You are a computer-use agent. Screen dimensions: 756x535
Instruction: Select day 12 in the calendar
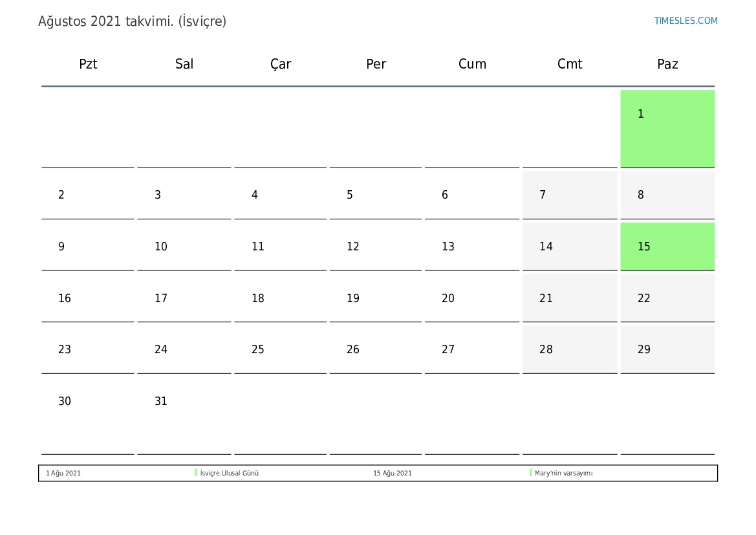[x=375, y=246]
